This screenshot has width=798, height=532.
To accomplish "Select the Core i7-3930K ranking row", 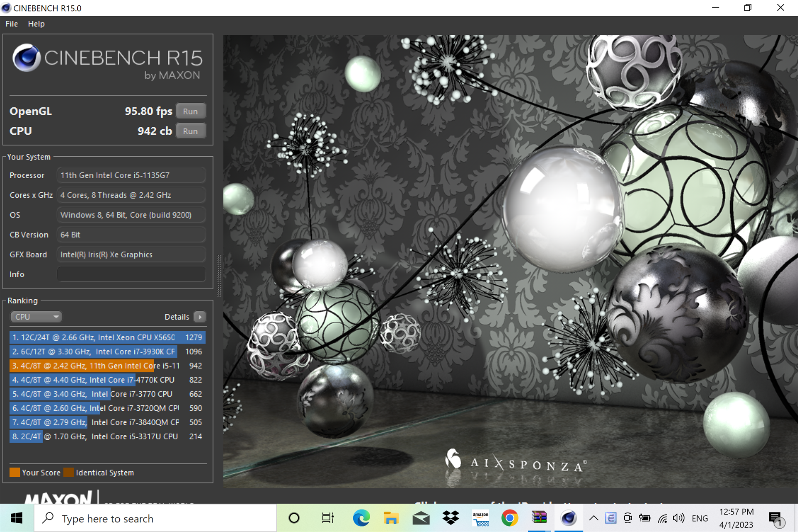I will click(x=108, y=352).
